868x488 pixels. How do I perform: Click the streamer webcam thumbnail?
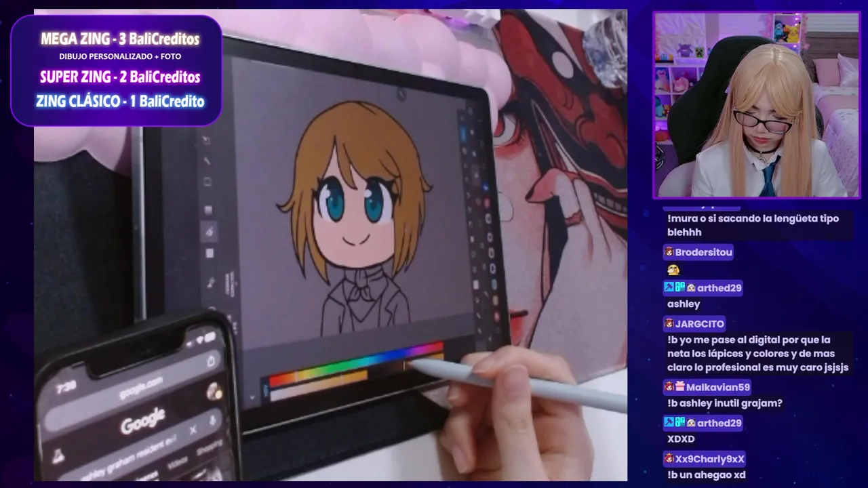[x=756, y=105]
